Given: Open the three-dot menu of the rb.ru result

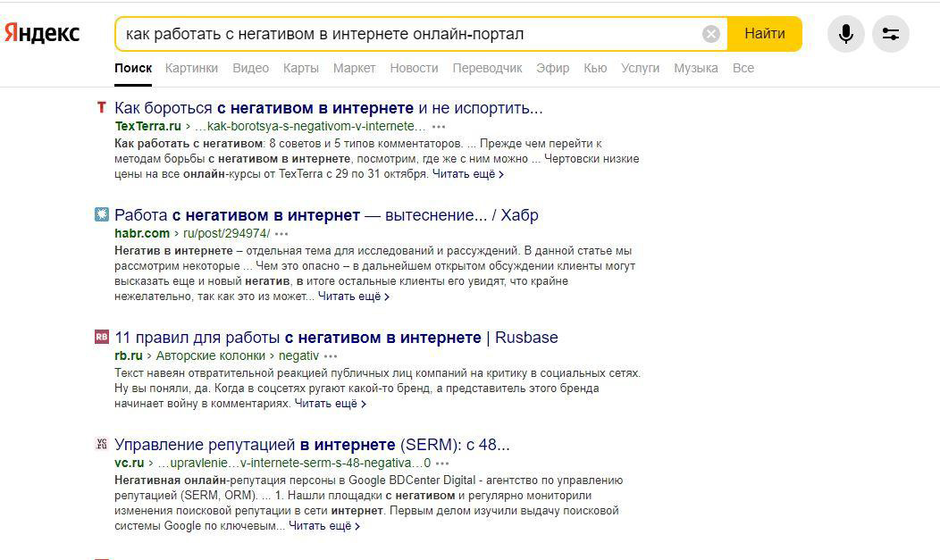Looking at the screenshot, I should tap(331, 355).
